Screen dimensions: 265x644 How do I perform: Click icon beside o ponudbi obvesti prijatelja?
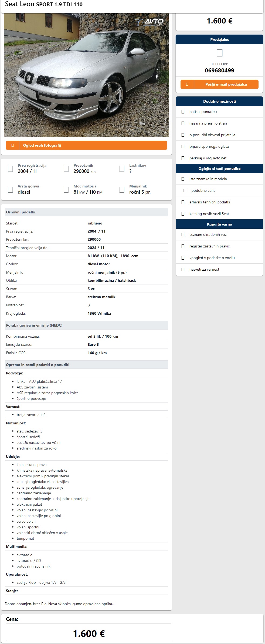point(183,135)
